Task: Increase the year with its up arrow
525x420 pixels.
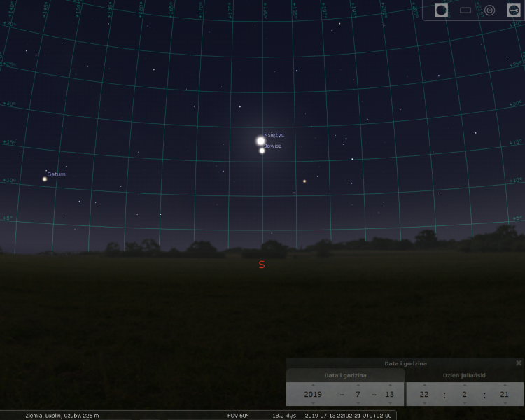Action: pyautogui.click(x=313, y=385)
